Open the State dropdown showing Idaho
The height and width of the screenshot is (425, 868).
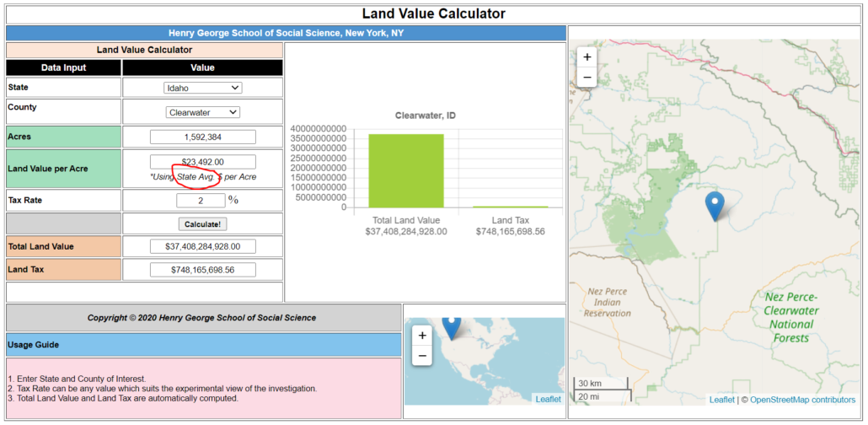[x=202, y=88]
